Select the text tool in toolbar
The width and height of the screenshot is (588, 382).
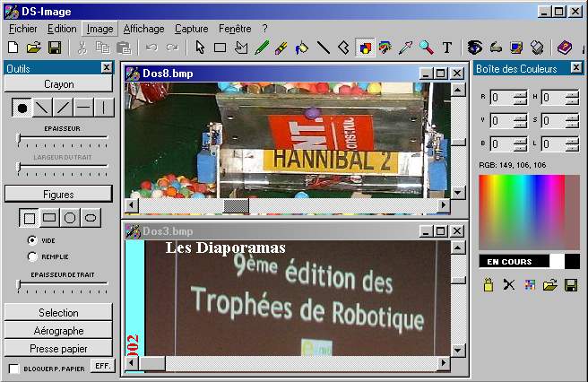446,48
